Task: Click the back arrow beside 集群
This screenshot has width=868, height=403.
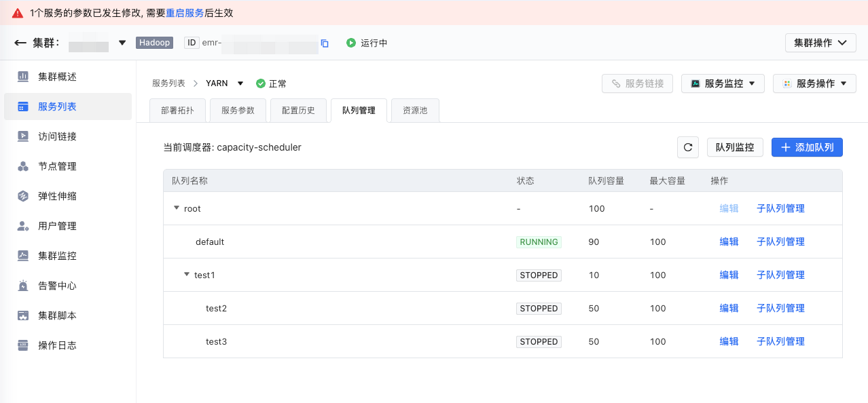Action: coord(20,43)
